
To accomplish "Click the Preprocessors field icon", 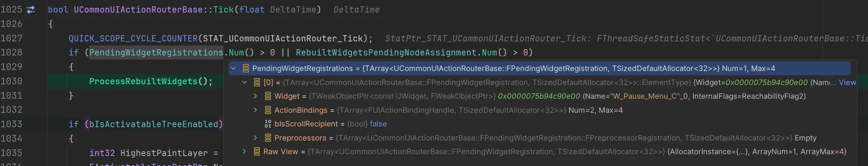I will [x=268, y=138].
